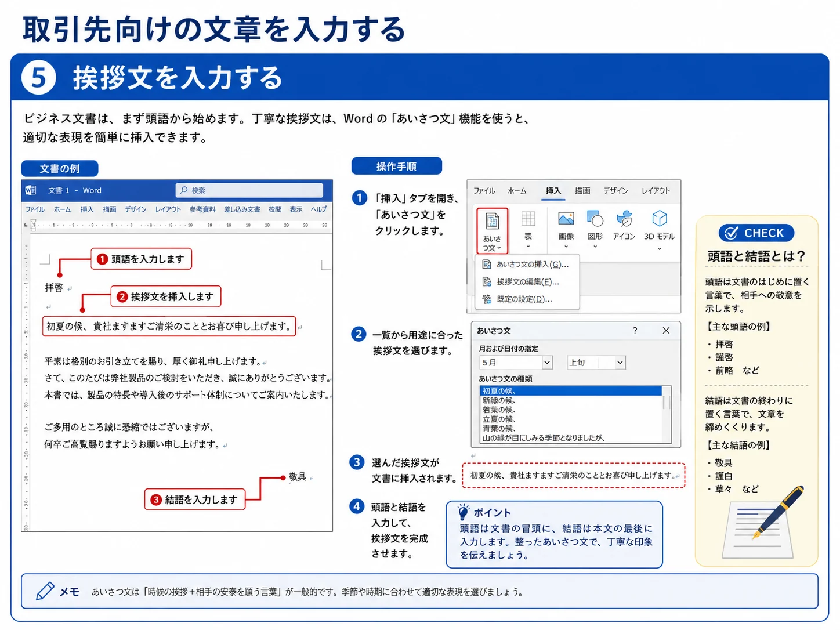Screen dimensions: 840x630
Task: Click the あいさつ文 button in Insert ribbon
Action: (x=492, y=231)
